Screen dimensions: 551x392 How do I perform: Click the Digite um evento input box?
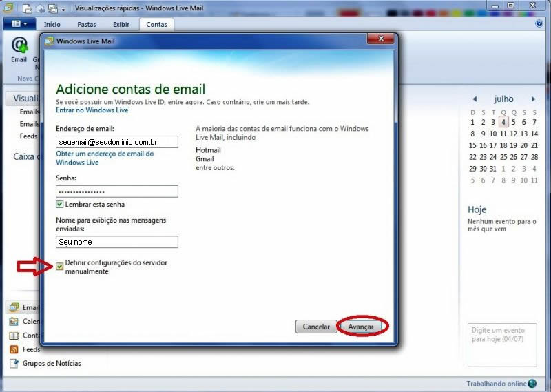point(502,345)
